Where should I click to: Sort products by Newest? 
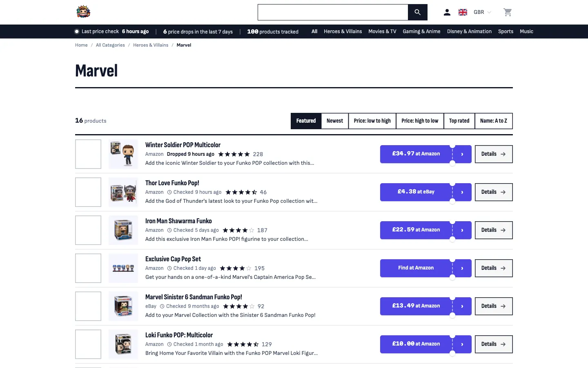[x=335, y=121]
